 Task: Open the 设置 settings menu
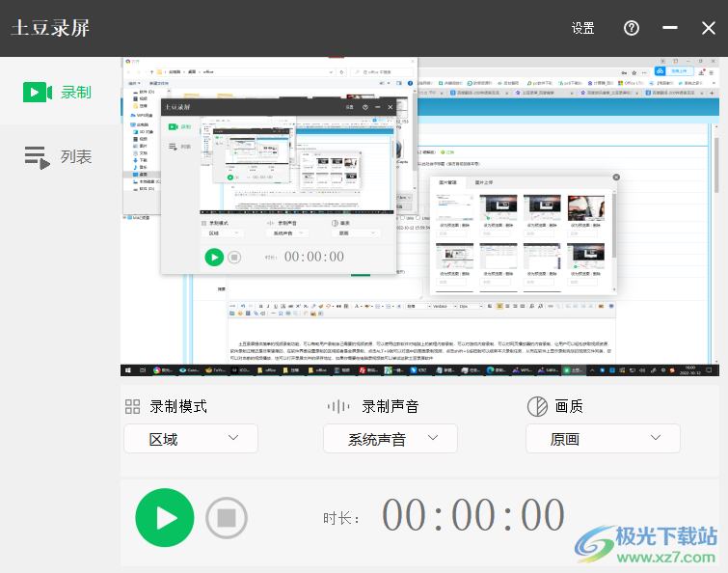click(582, 28)
